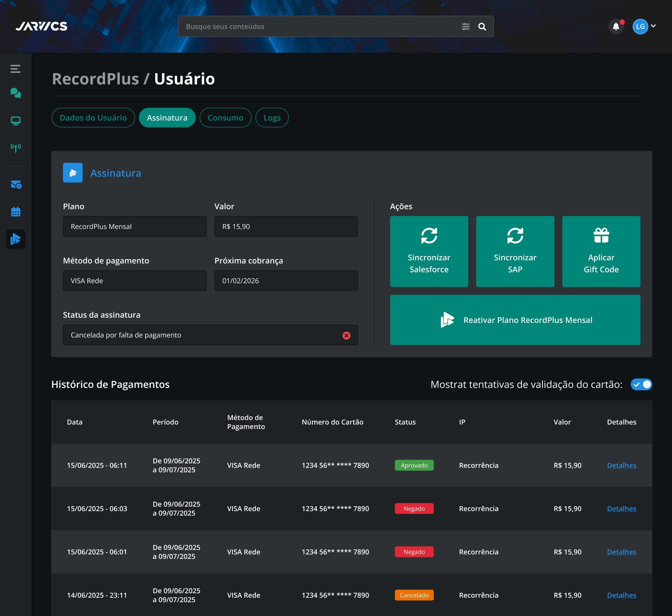Open the calendar sidebar icon
This screenshot has width=672, height=616.
click(16, 212)
